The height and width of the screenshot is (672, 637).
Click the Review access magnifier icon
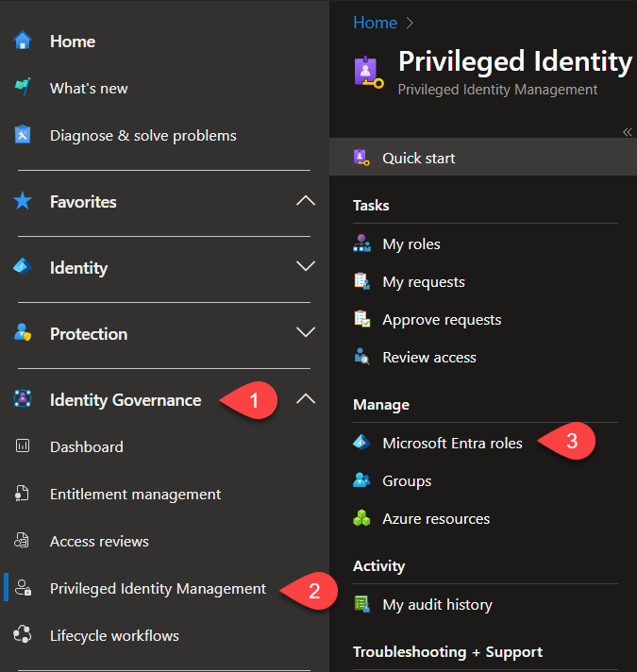tap(362, 357)
